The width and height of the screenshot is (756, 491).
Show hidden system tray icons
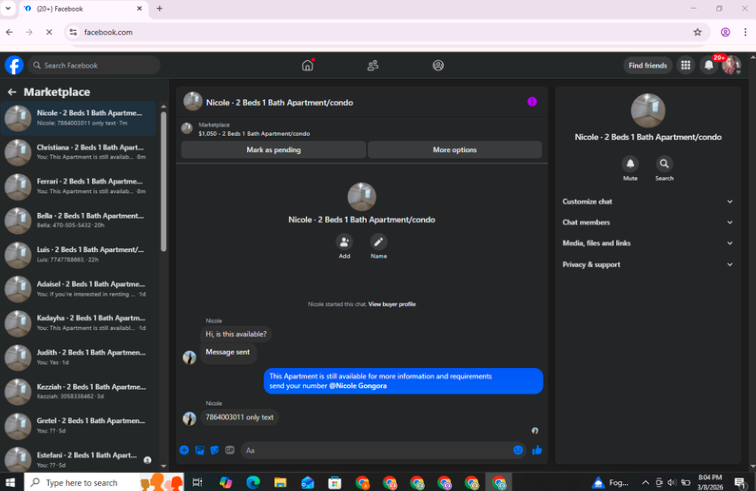click(x=645, y=482)
